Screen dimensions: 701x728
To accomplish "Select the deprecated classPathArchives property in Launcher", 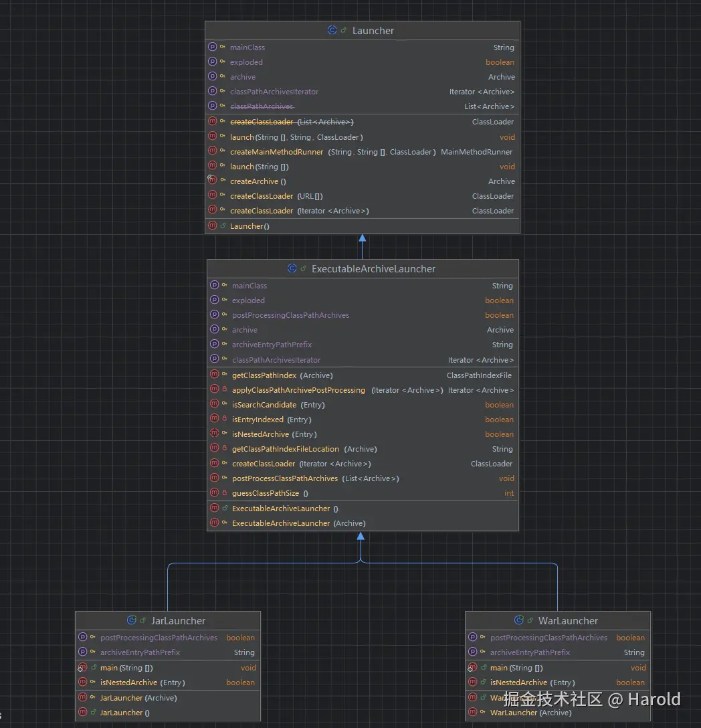I will coord(262,106).
